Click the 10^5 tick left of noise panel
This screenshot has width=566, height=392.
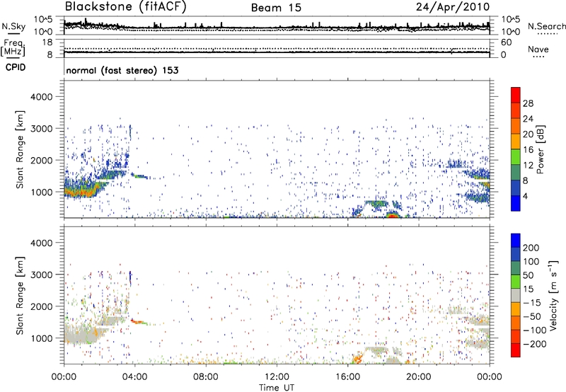(43, 20)
